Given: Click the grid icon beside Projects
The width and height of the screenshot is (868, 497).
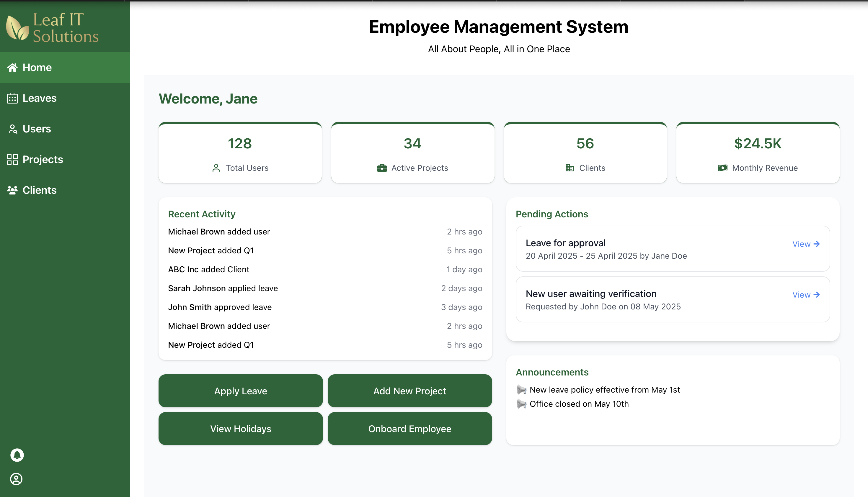Looking at the screenshot, I should (x=12, y=159).
